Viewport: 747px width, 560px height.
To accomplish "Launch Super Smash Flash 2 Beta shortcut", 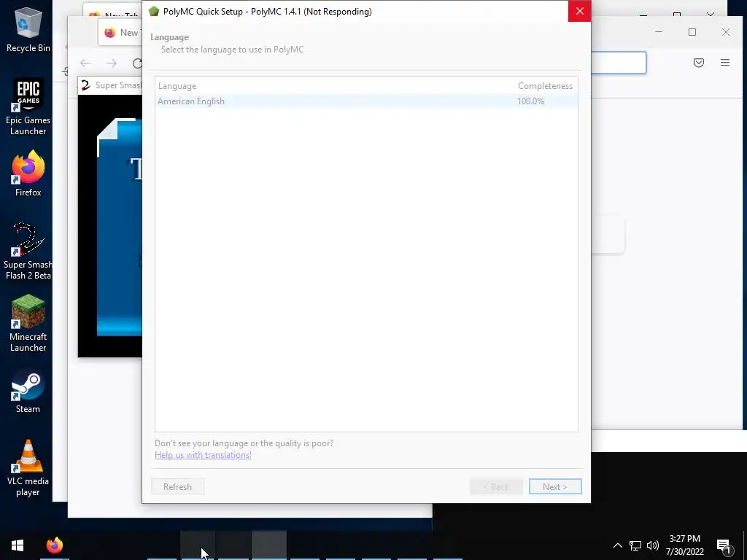I will pyautogui.click(x=28, y=251).
